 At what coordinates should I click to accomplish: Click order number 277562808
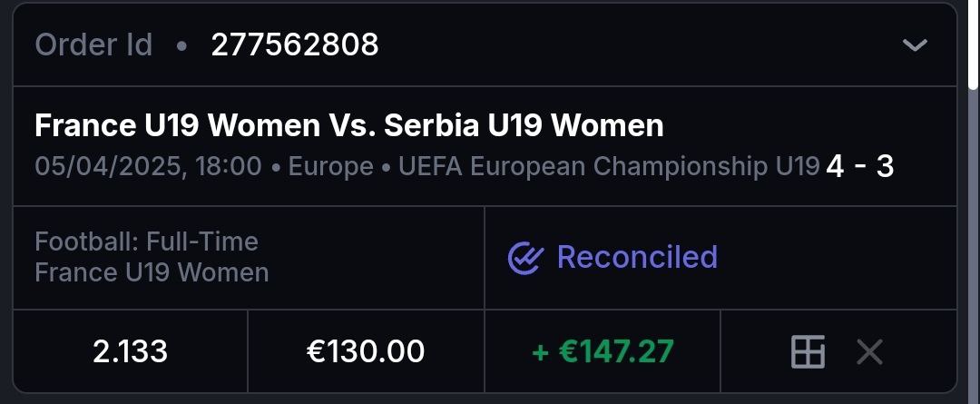295,44
